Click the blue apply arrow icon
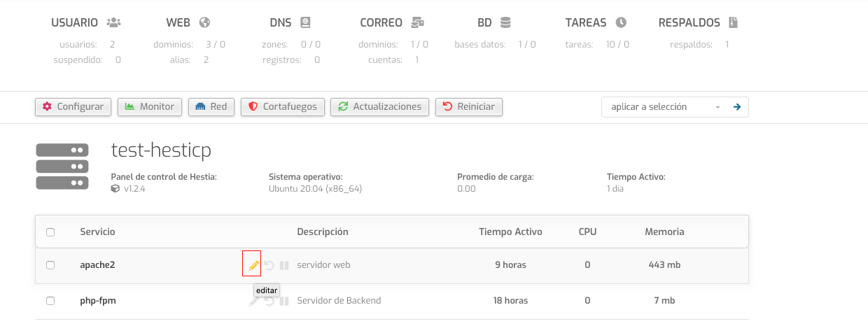The image size is (868, 326). click(736, 107)
